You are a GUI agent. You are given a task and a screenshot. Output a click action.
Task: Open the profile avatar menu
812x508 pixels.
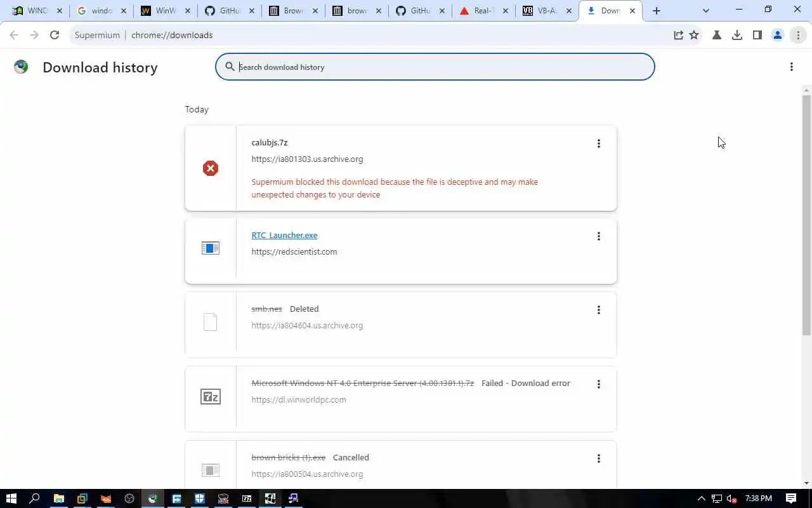(778, 35)
